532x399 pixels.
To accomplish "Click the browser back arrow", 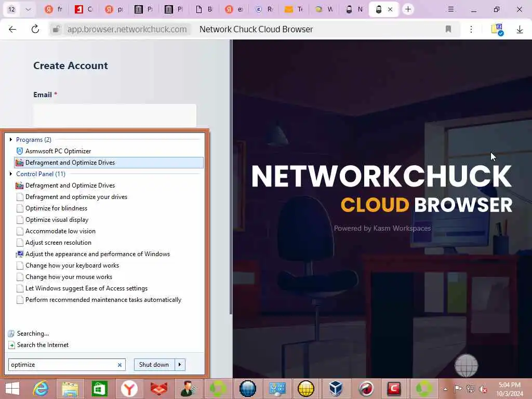I will pos(12,30).
